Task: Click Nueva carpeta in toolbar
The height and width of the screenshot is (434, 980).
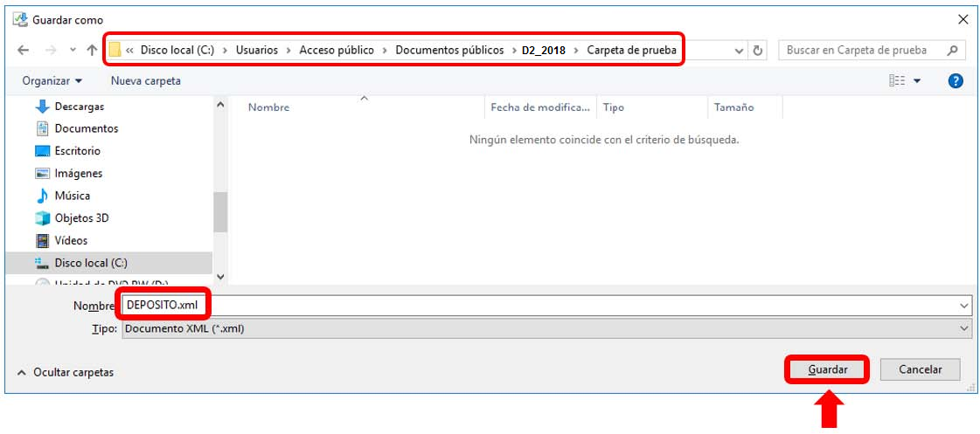Action: click(x=146, y=80)
